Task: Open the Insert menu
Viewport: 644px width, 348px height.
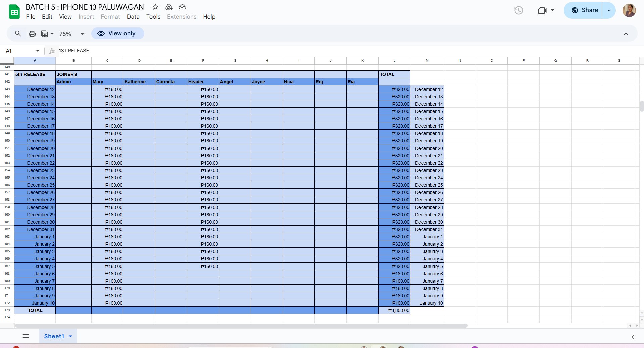Action: [x=86, y=17]
